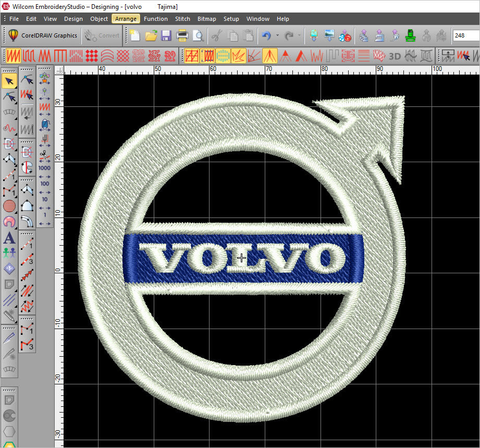
Task: Open the Arrange menu
Action: (x=126, y=19)
